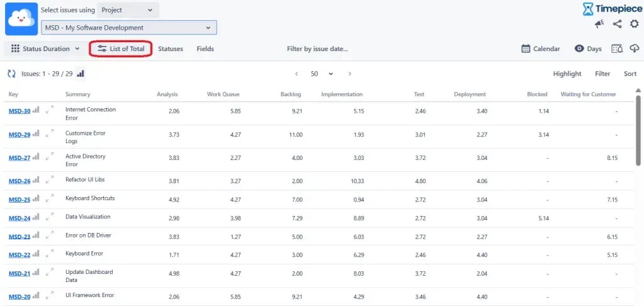Click the share icon
The image size is (644, 306).
click(x=617, y=24)
